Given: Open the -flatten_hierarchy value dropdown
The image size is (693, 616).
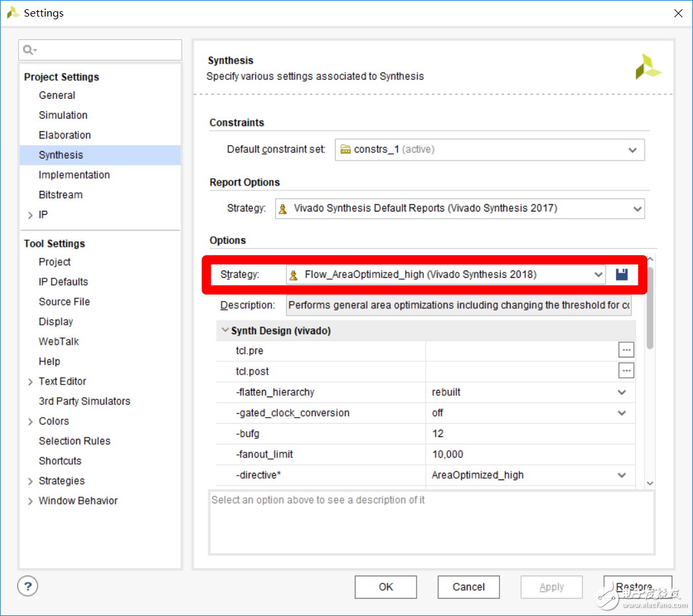Looking at the screenshot, I should tap(621, 392).
